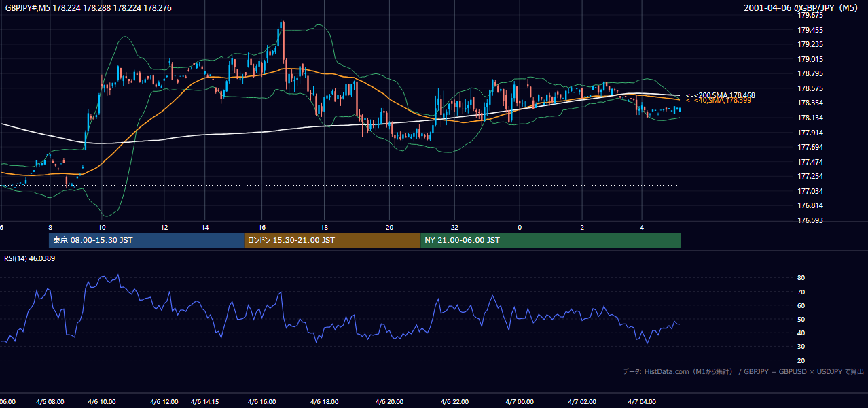The image size is (868, 408).
Task: Click the 4/6 10:00 bottom time label
Action: coord(102,401)
